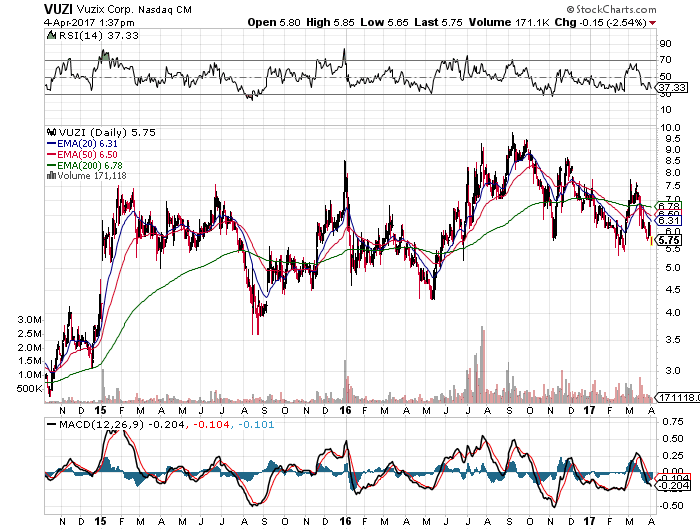This screenshot has height=530, width=700.
Task: Click the 171118.0 volume axis tag
Action: click(x=679, y=397)
